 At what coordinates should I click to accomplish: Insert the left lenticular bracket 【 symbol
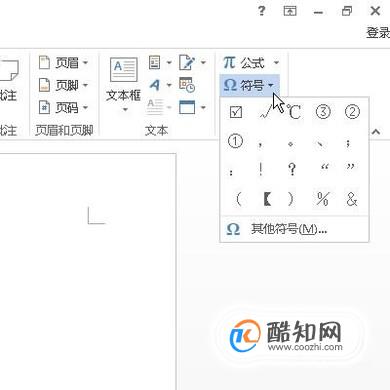click(x=267, y=199)
